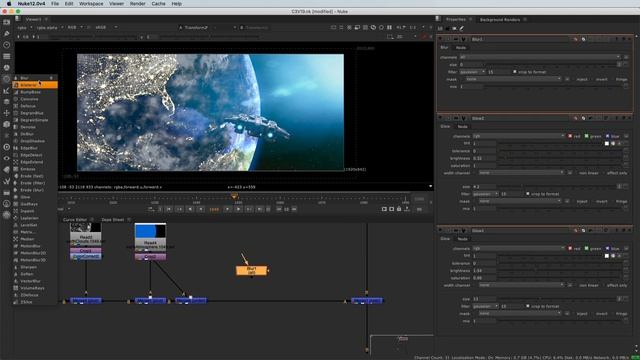Viewport: 640px width, 360px height.
Task: Open the Time nodes toolbar icon
Action: point(6,45)
